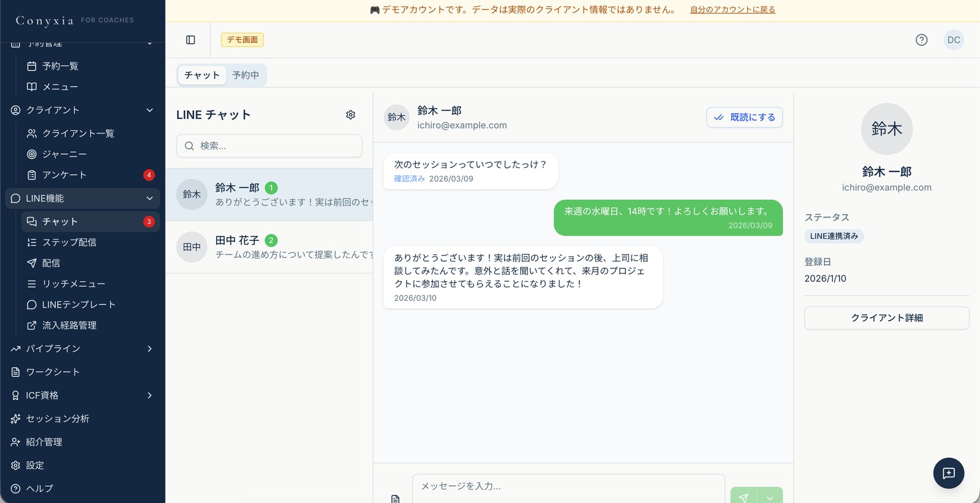The height and width of the screenshot is (503, 980).
Task: Click the Conyxia logo
Action: (x=45, y=20)
